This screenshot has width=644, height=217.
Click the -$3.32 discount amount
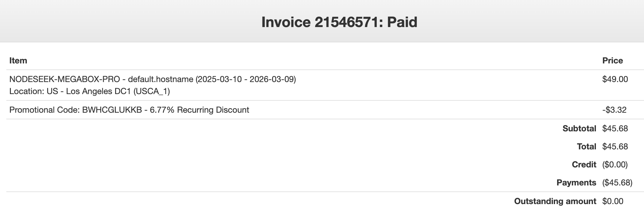click(x=614, y=110)
